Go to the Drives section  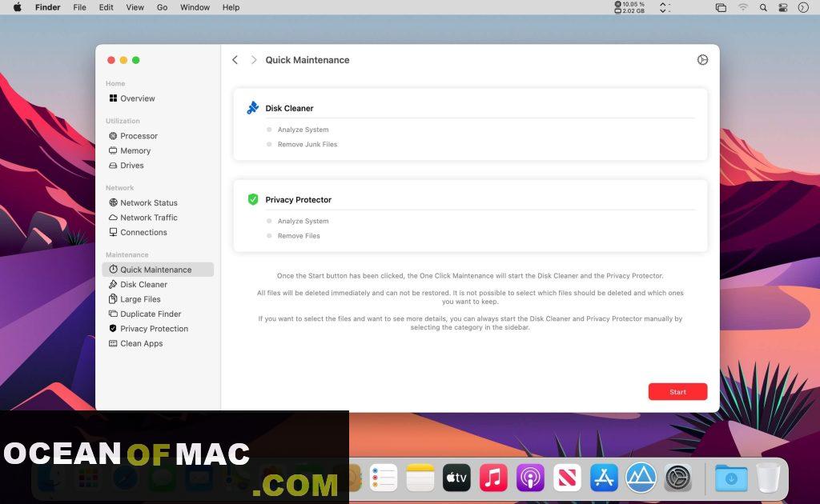click(126, 165)
